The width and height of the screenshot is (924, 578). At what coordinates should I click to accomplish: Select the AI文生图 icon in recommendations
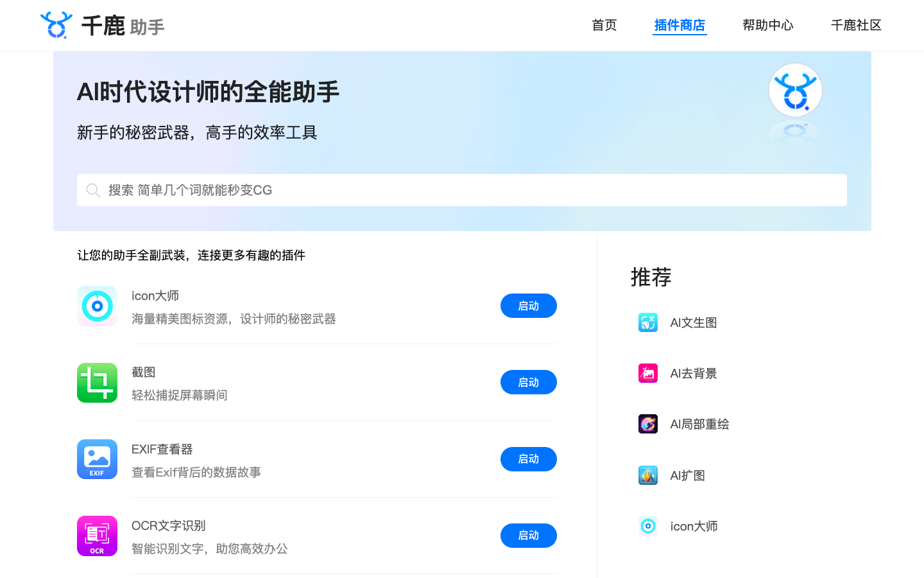(648, 322)
